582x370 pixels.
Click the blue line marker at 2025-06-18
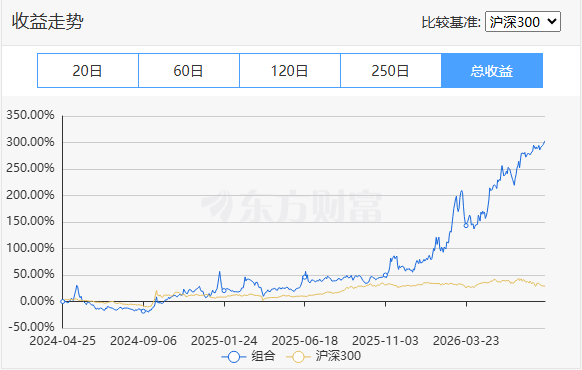(305, 277)
